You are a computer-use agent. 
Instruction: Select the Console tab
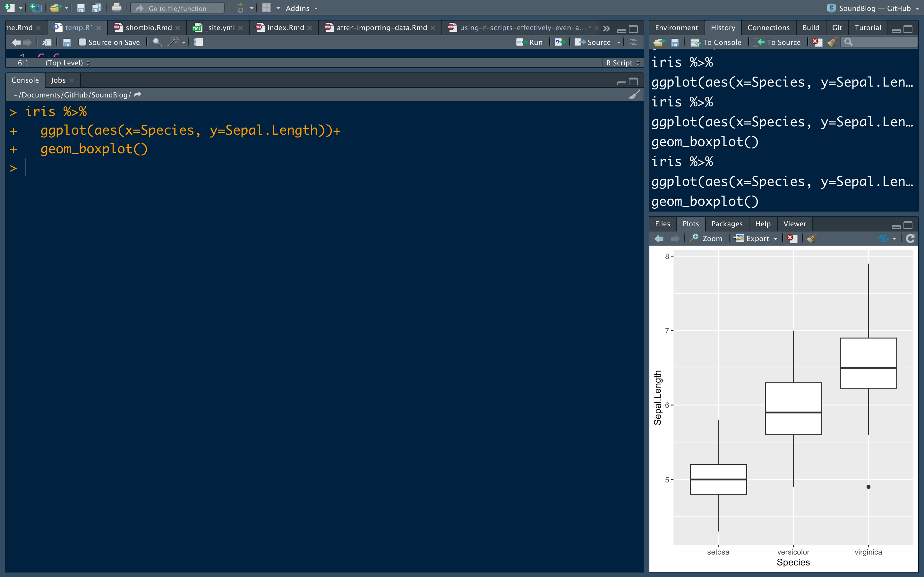(x=25, y=80)
